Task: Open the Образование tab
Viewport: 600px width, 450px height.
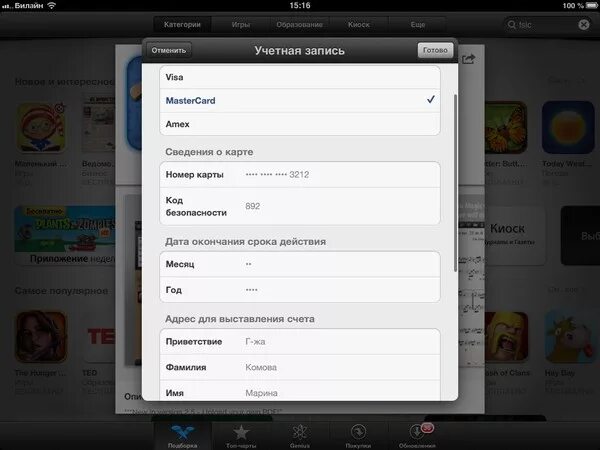Action: (300, 24)
